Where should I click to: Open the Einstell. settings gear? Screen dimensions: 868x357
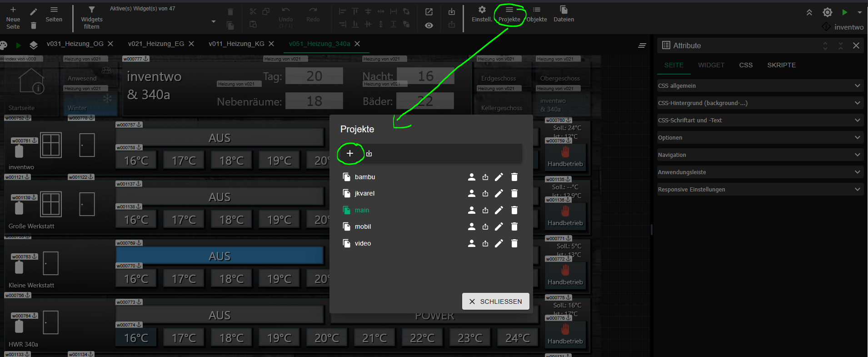(482, 15)
